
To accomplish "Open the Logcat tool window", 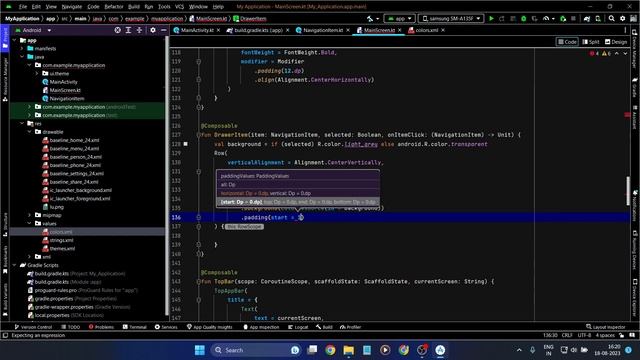I will 298,327.
